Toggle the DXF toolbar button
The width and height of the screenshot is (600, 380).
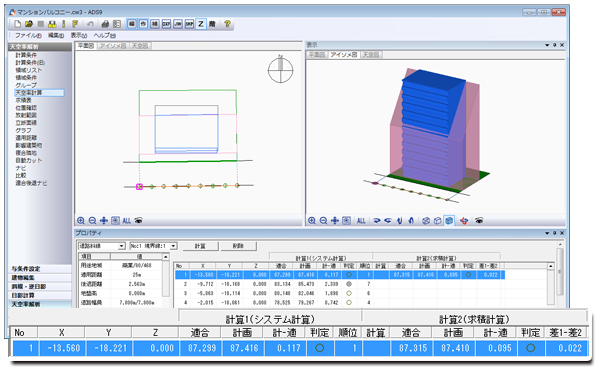point(166,24)
